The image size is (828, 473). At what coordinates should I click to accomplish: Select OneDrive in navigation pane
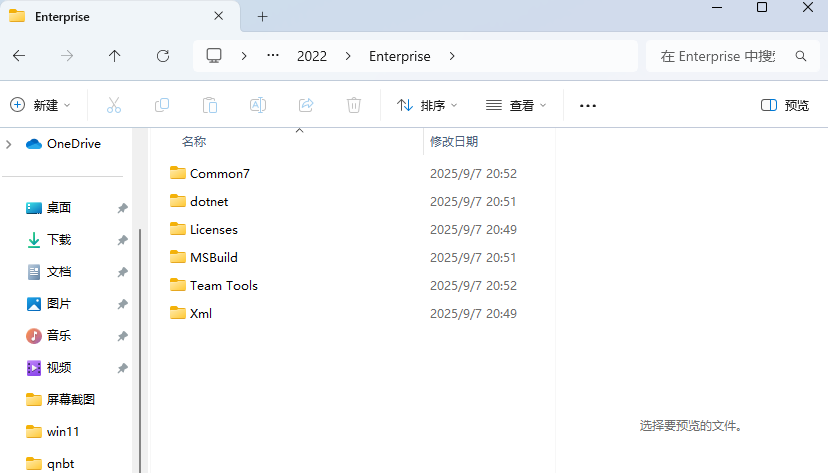pyautogui.click(x=63, y=144)
